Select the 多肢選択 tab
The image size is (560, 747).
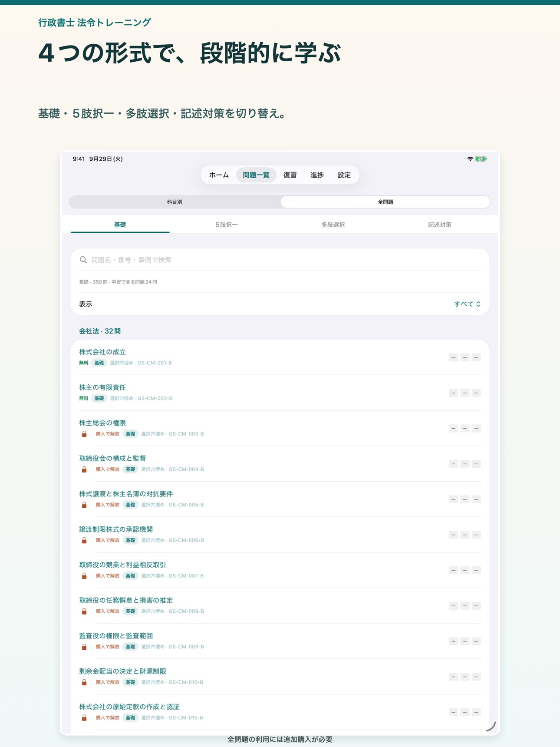[x=333, y=225]
